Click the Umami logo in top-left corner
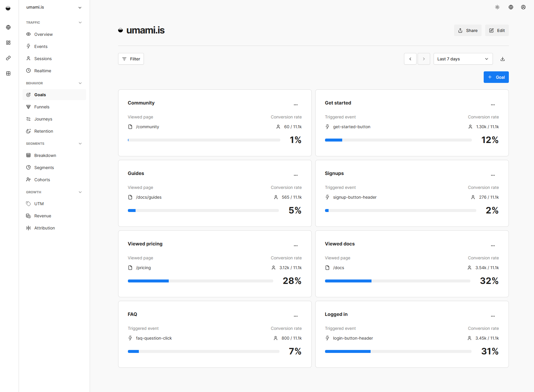534x392 pixels. click(8, 8)
